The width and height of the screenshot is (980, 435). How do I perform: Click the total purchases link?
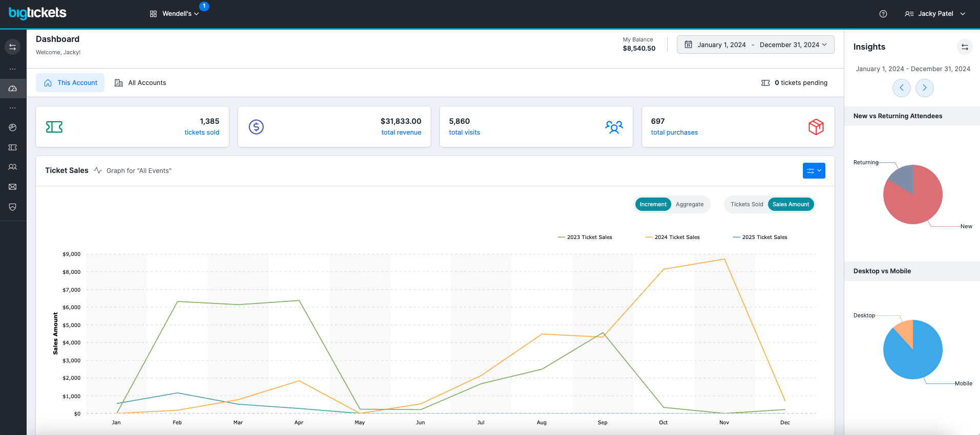pos(674,133)
